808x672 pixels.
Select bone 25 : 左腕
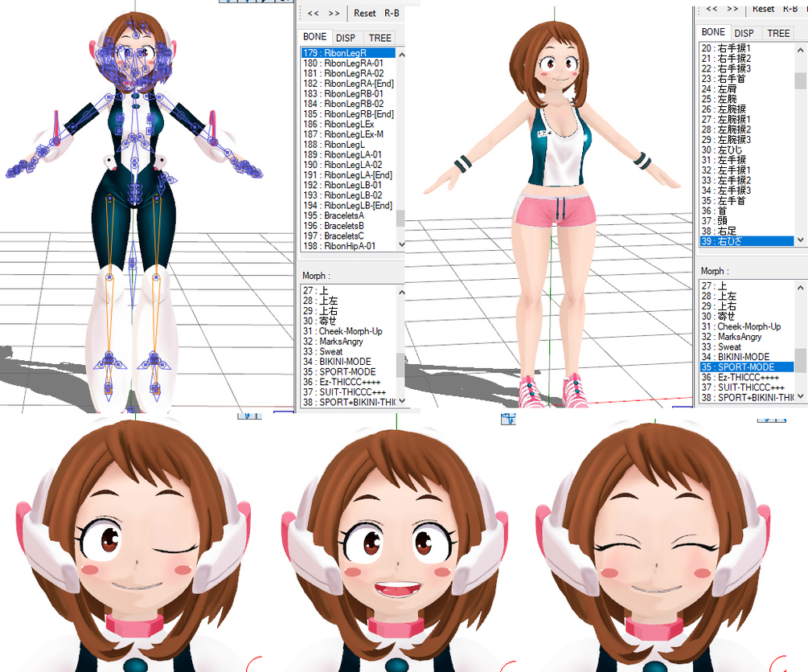point(747,99)
